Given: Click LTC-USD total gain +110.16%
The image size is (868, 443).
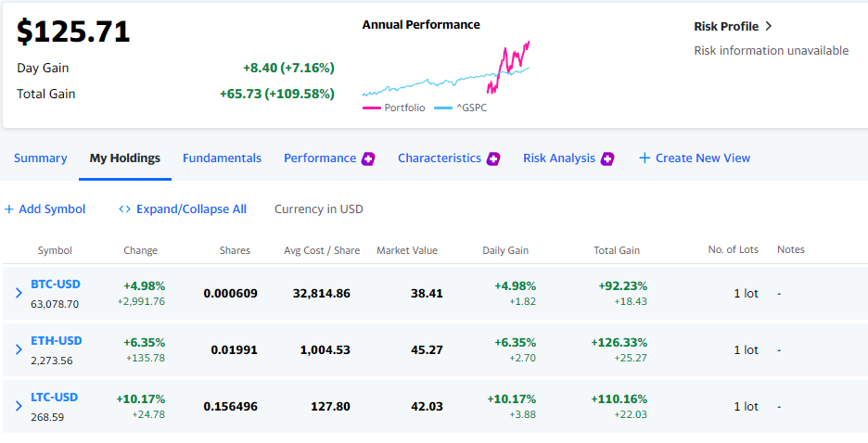Looking at the screenshot, I should click(x=619, y=399).
